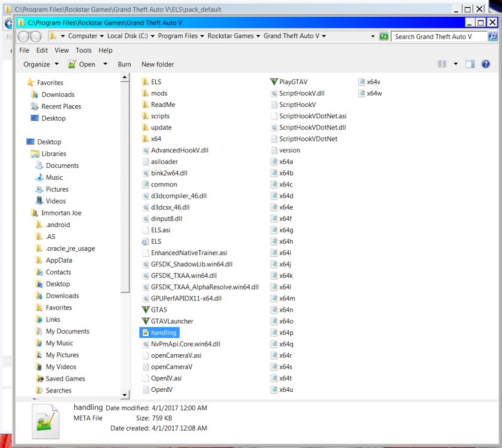
Task: Select the common archive file icon
Action: [146, 184]
